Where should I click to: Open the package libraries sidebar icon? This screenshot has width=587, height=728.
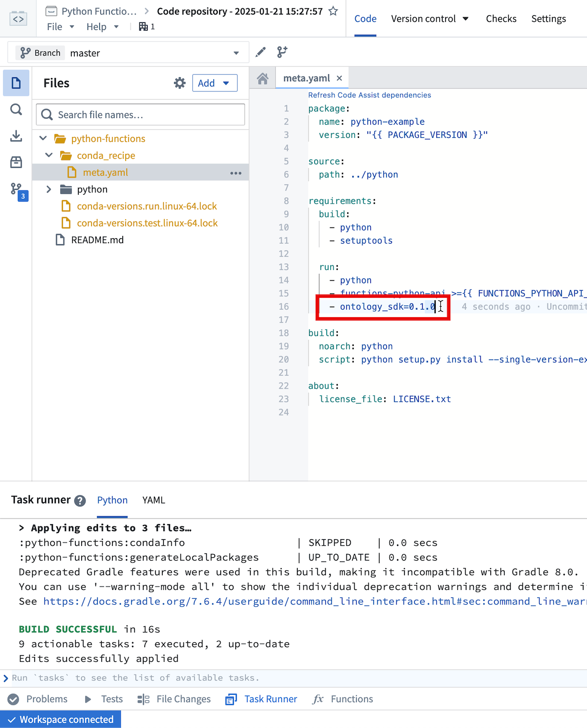coord(16,162)
